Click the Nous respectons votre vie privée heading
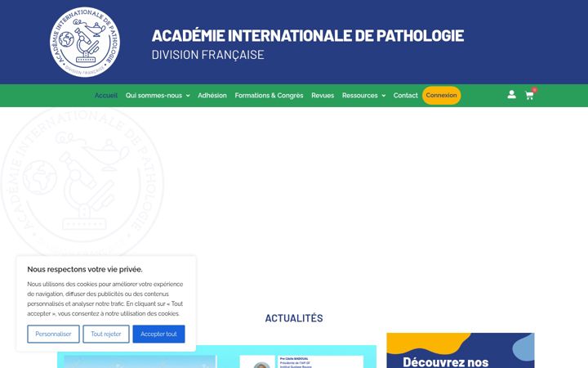The height and width of the screenshot is (368, 588). 85,269
